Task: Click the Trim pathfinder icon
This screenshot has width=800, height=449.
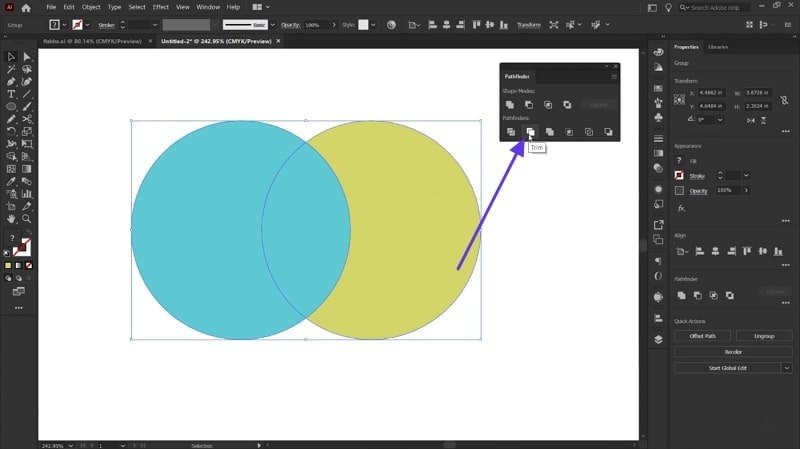Action: pos(530,132)
